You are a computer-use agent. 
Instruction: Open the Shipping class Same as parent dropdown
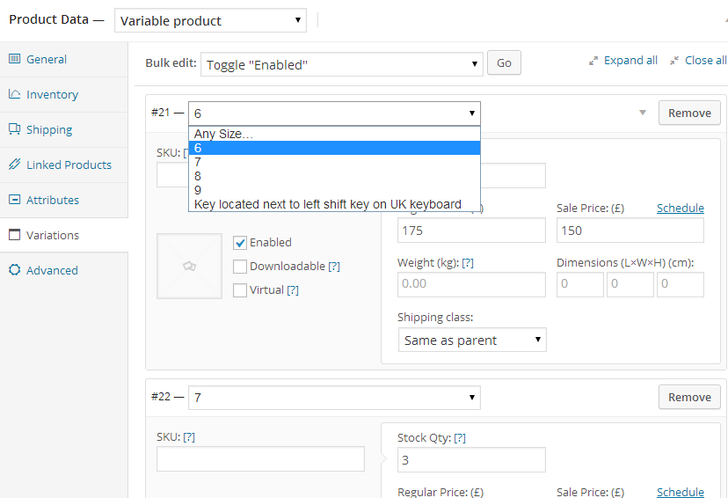click(x=472, y=340)
